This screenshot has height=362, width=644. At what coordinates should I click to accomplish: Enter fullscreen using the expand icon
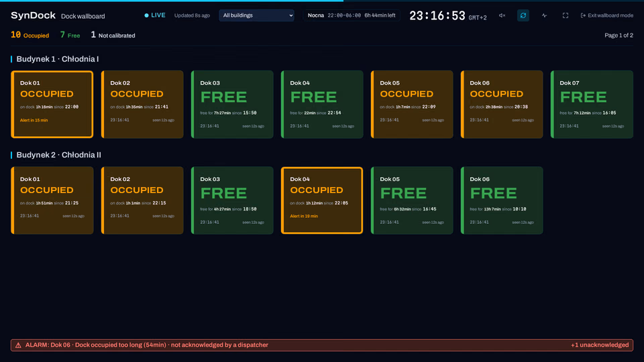[x=565, y=15]
